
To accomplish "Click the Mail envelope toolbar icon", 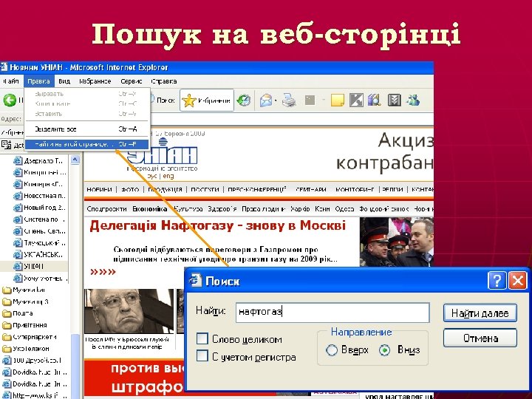I will tap(266, 100).
